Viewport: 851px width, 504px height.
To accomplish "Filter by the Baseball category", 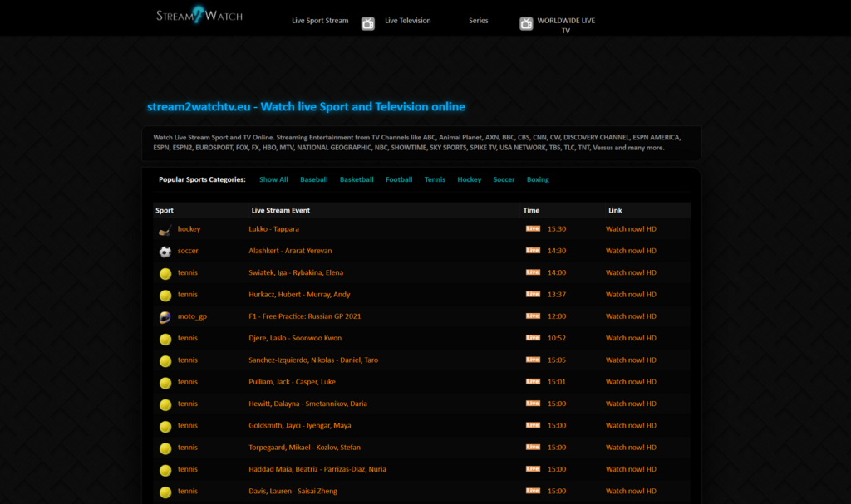I will pos(313,179).
